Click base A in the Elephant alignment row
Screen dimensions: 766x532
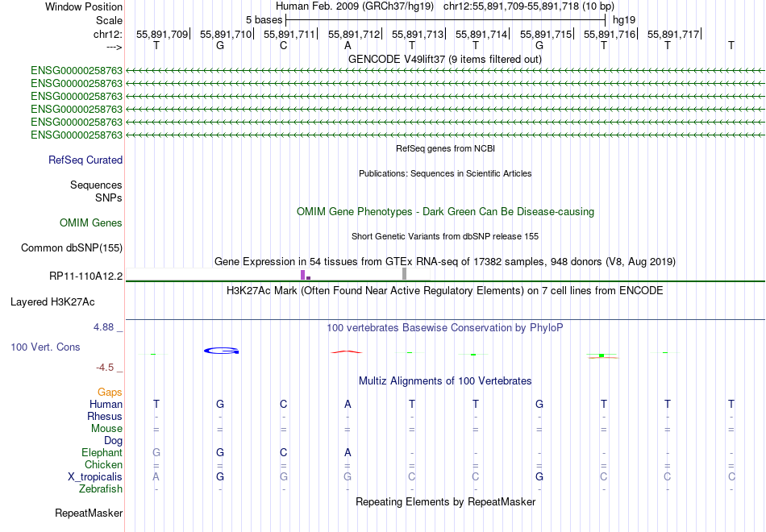[348, 452]
